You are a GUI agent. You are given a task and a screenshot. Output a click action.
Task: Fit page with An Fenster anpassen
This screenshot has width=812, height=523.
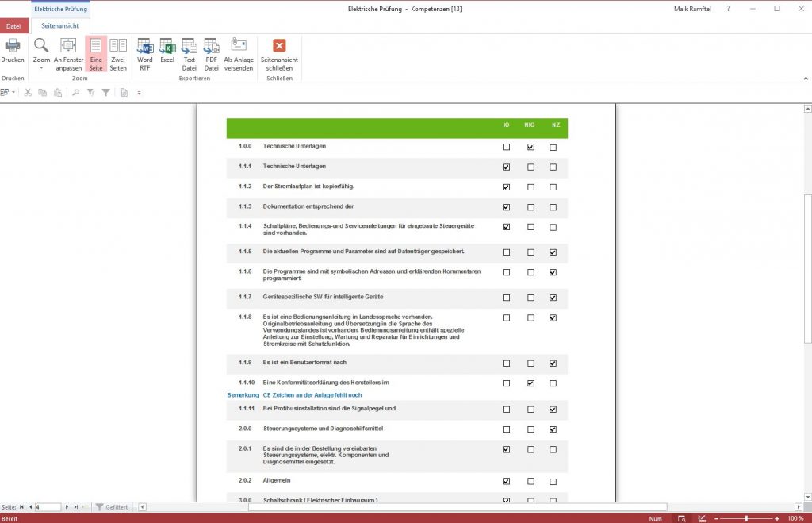pos(68,54)
